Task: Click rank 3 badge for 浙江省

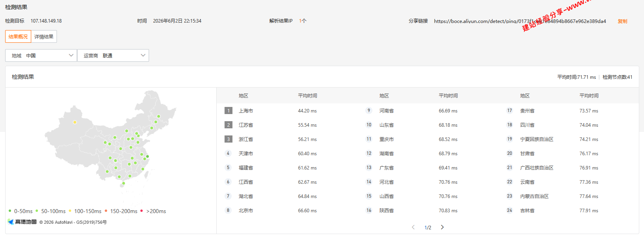Action: pyautogui.click(x=228, y=139)
